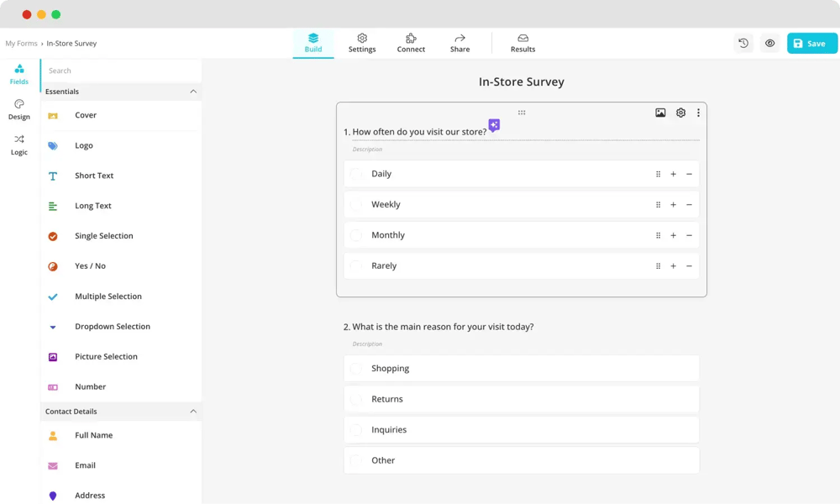The width and height of the screenshot is (840, 504).
Task: Collapse the Essentials section
Action: click(193, 92)
